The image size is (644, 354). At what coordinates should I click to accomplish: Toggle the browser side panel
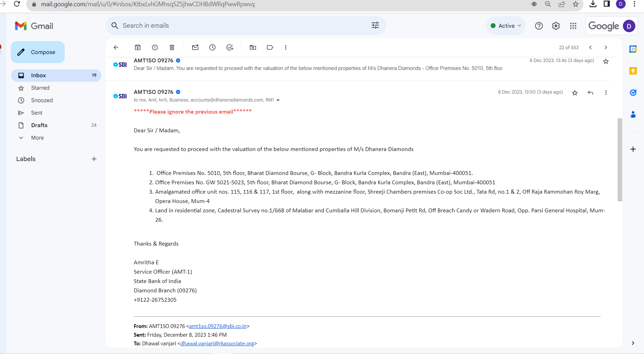click(x=607, y=4)
